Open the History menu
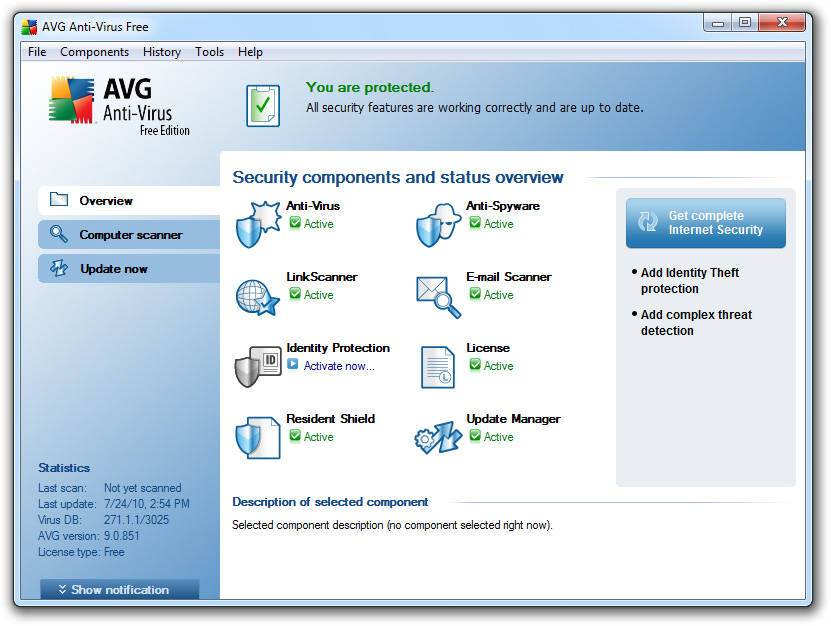This screenshot has height=626, width=831. pos(162,52)
